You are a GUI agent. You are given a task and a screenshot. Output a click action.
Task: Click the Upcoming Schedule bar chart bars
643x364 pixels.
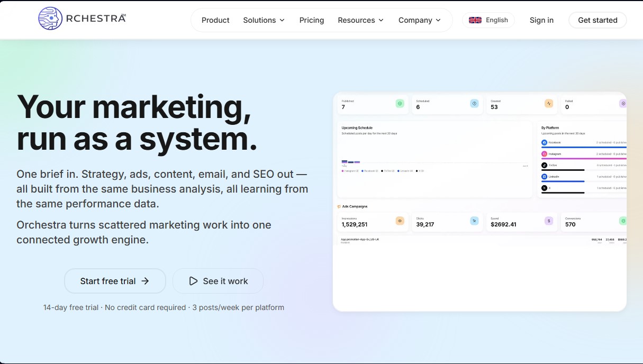pyautogui.click(x=351, y=162)
